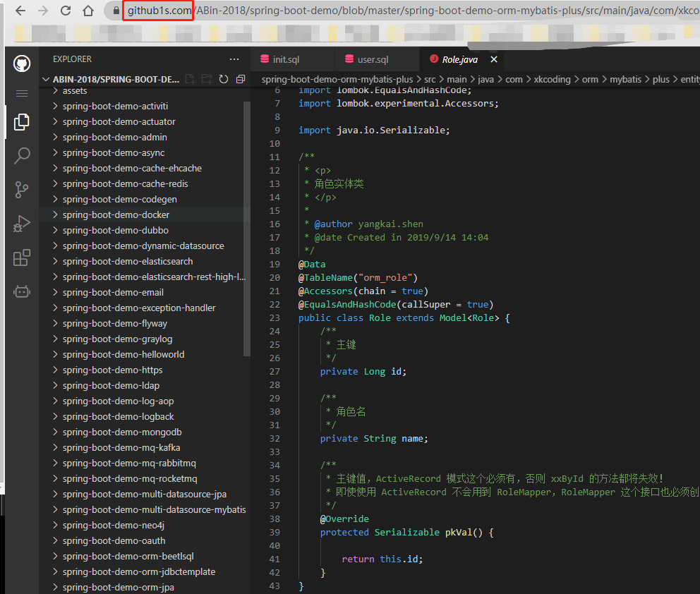Go forward in the browser
This screenshot has width=700, height=594.
(43, 11)
